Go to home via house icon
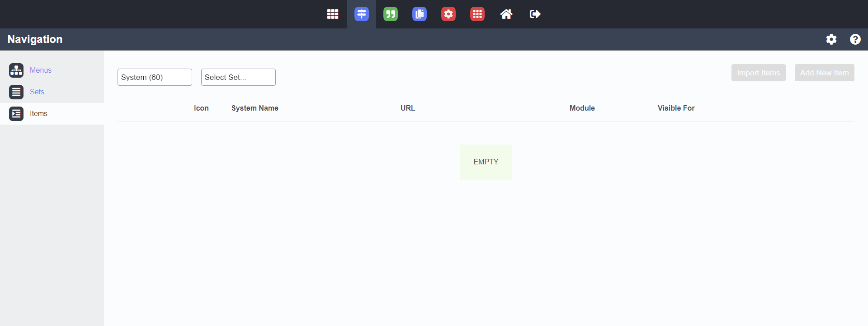This screenshot has width=868, height=326. 506,14
